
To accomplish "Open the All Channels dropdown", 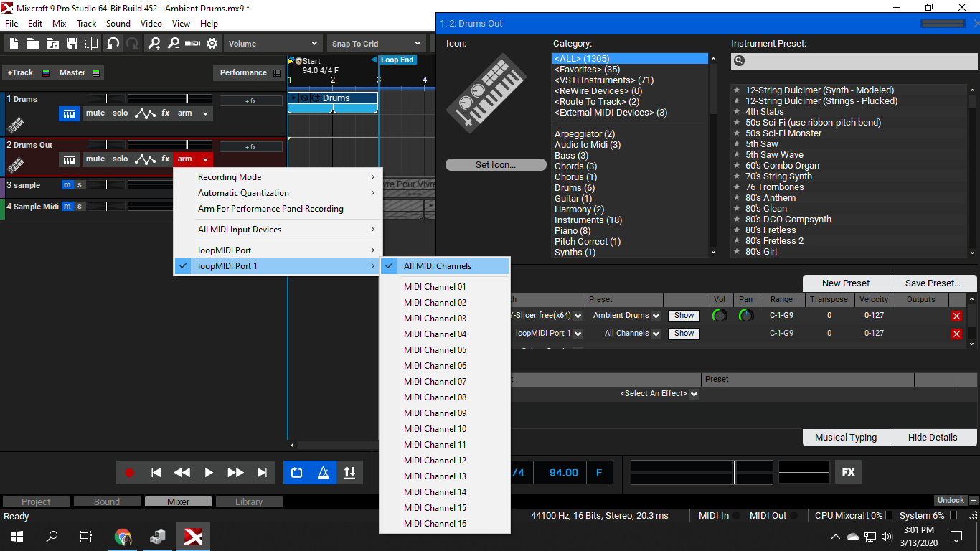I will tap(656, 334).
